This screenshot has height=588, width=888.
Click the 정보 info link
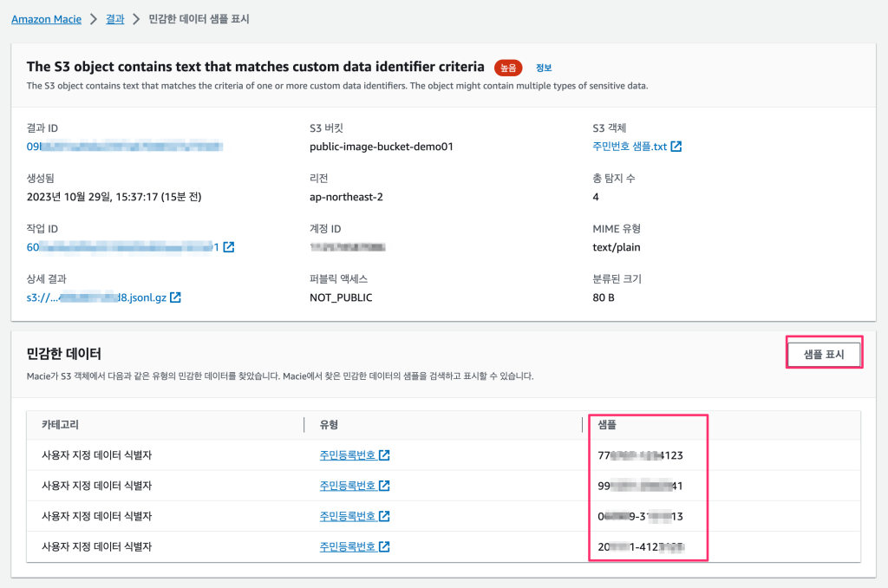pos(544,68)
